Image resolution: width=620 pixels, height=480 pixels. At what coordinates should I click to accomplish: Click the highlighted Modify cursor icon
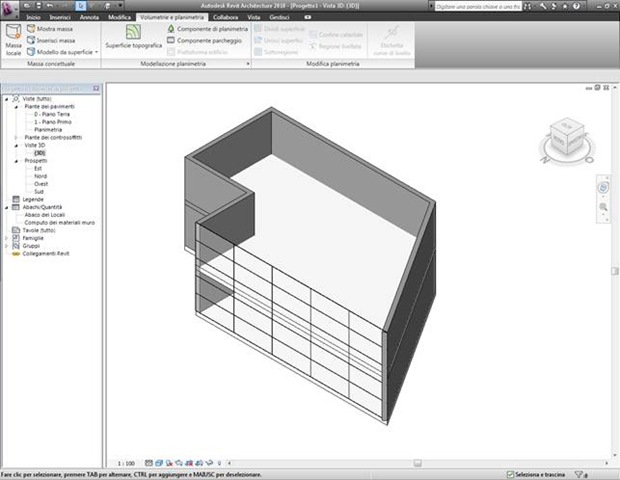(81, 6)
